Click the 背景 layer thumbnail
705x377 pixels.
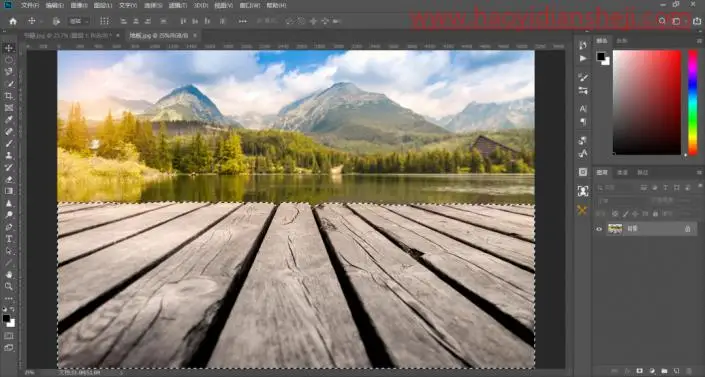click(615, 229)
